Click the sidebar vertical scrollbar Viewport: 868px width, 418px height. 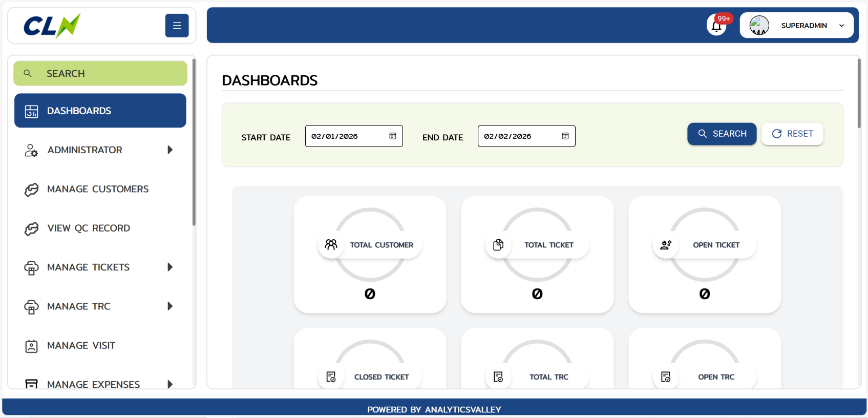(x=194, y=142)
